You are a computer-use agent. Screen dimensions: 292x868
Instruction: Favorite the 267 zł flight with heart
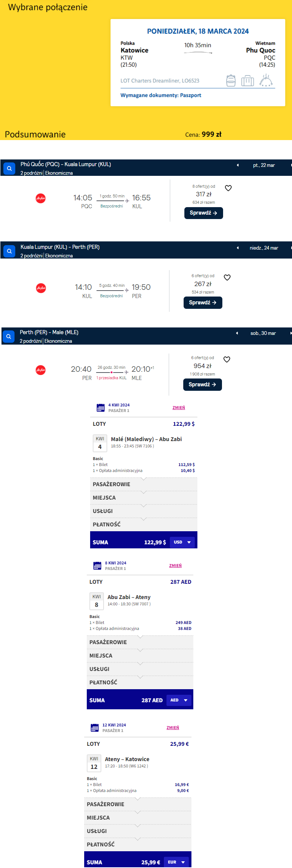tap(227, 278)
